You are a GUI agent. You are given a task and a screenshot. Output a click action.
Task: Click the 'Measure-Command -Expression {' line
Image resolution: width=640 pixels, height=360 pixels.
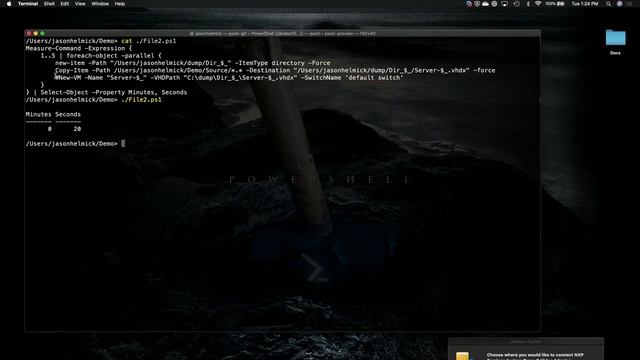click(x=79, y=48)
